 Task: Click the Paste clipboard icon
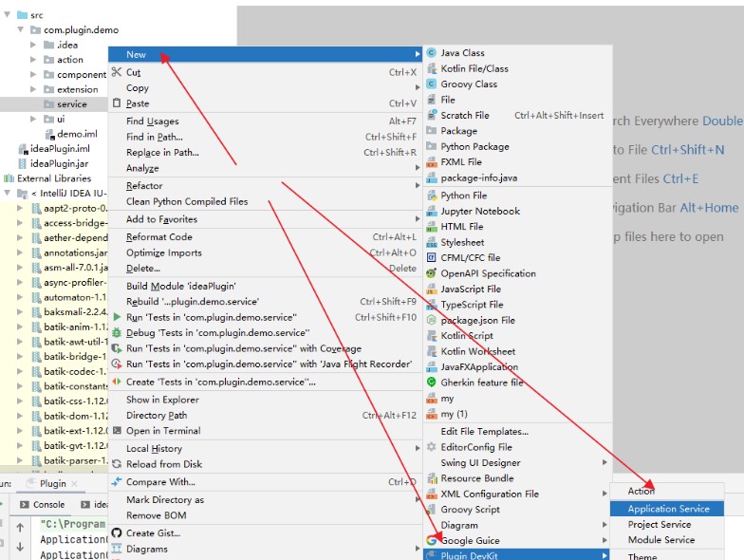click(116, 103)
